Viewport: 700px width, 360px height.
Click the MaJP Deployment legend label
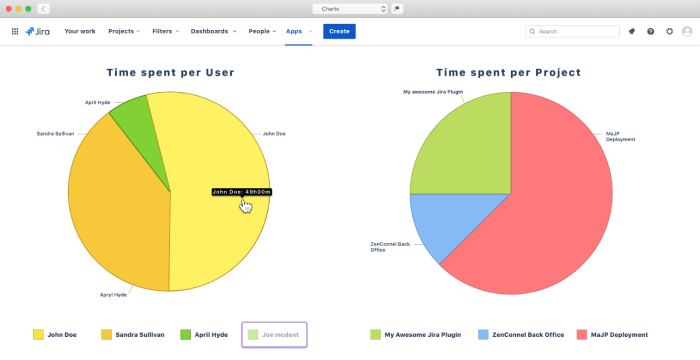coord(619,335)
